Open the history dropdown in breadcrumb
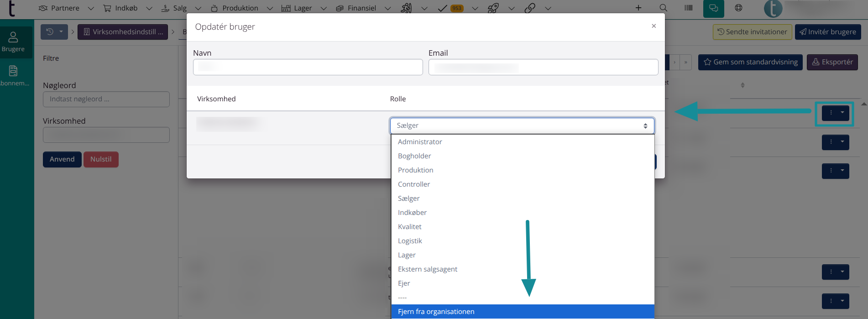 click(x=54, y=32)
